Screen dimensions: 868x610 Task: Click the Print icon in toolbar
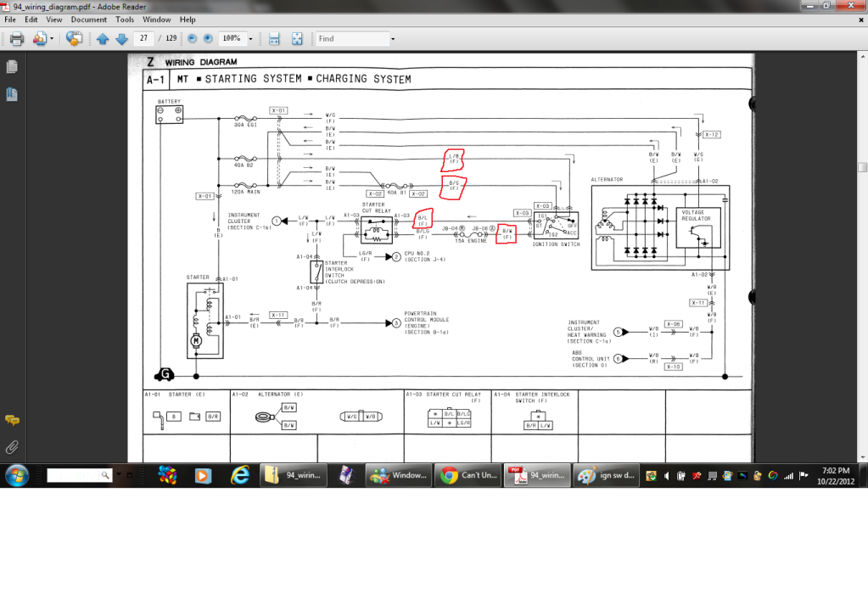[17, 39]
